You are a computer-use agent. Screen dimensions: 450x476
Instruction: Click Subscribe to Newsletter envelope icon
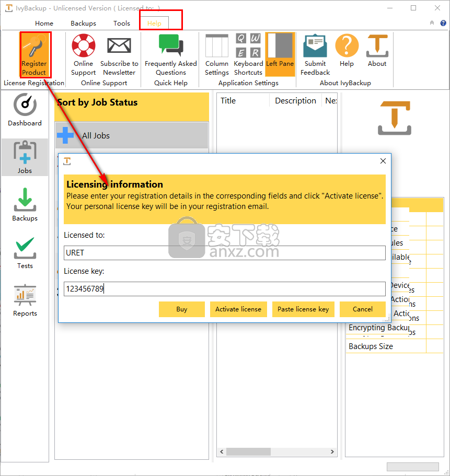tap(119, 45)
